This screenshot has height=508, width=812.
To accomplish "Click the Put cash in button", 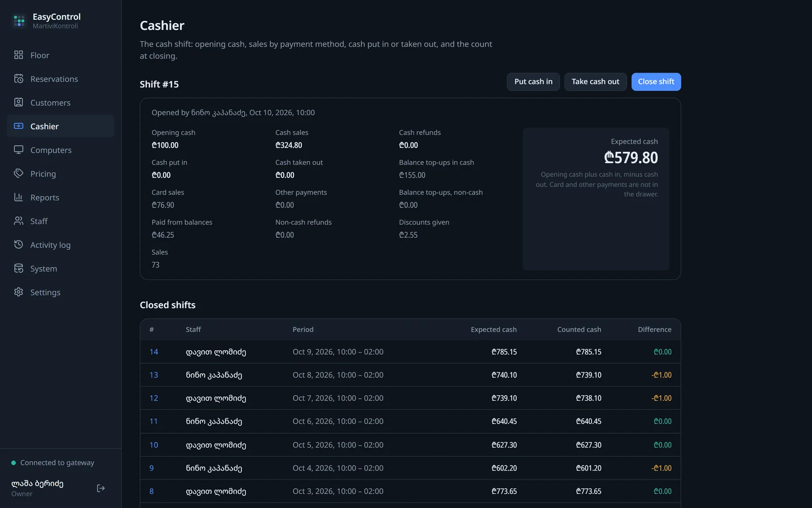I will [533, 82].
